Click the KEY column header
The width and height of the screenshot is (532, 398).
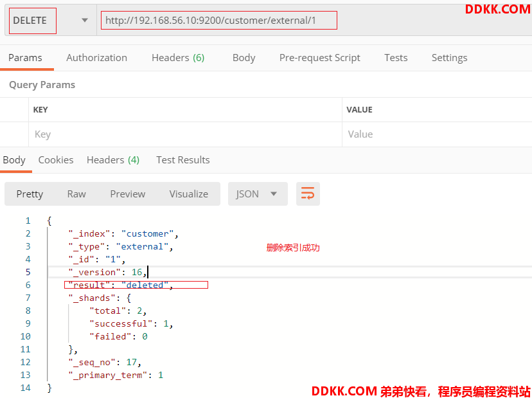tap(40, 110)
